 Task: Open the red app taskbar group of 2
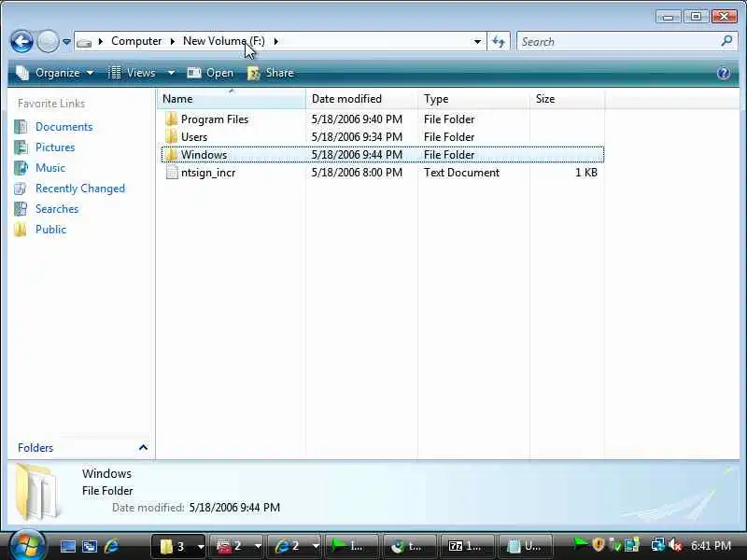point(237,546)
